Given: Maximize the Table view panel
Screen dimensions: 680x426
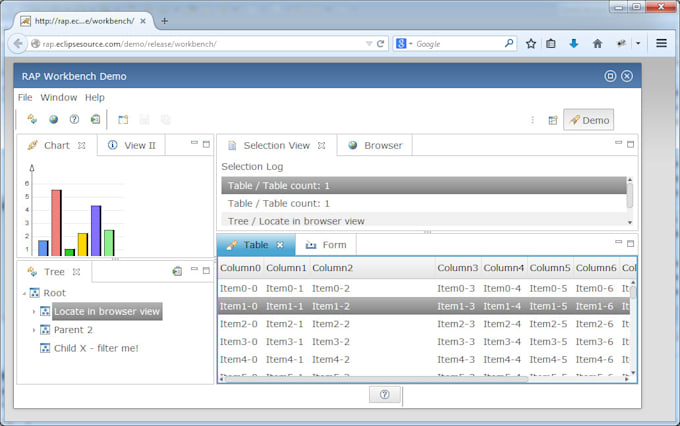Looking at the screenshot, I should pos(631,244).
